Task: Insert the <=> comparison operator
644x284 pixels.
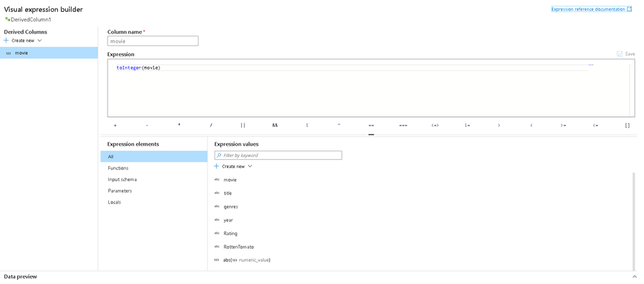Action: (x=435, y=125)
